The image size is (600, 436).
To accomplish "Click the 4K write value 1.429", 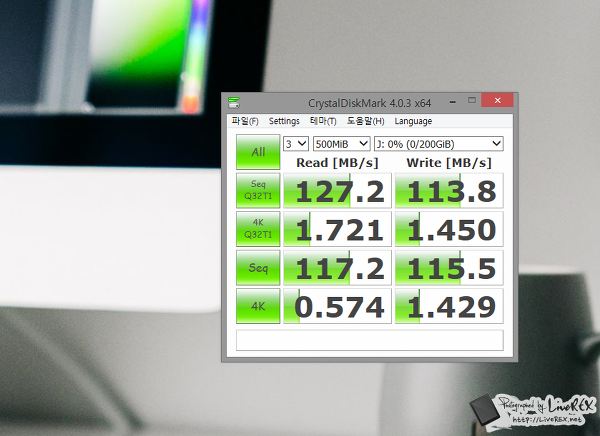I will pyautogui.click(x=449, y=306).
